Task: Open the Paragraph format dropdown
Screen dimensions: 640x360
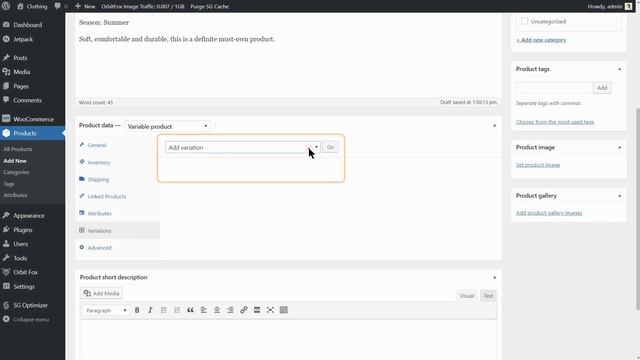Action: [x=106, y=310]
